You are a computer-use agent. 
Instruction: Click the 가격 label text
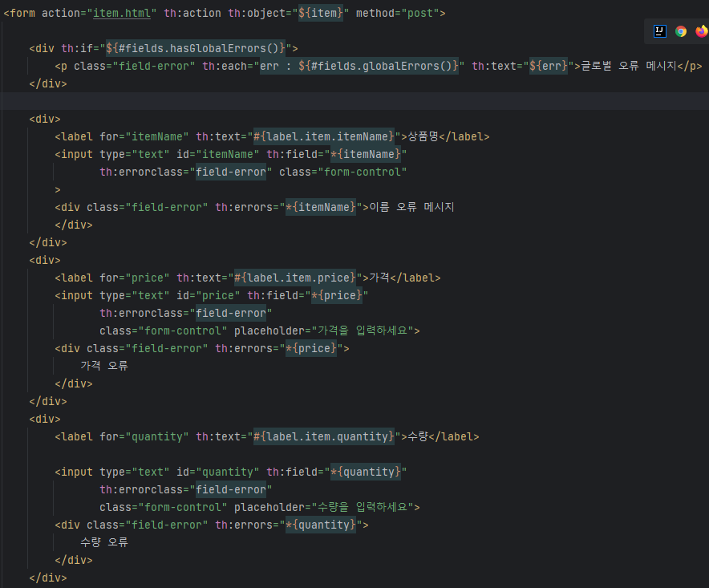pos(379,278)
